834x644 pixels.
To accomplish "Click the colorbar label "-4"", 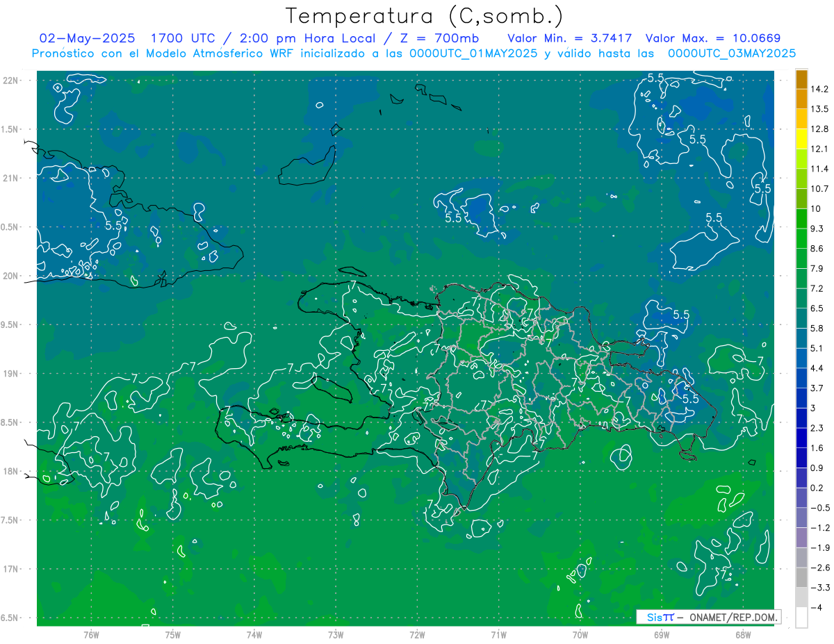I will (x=817, y=607).
